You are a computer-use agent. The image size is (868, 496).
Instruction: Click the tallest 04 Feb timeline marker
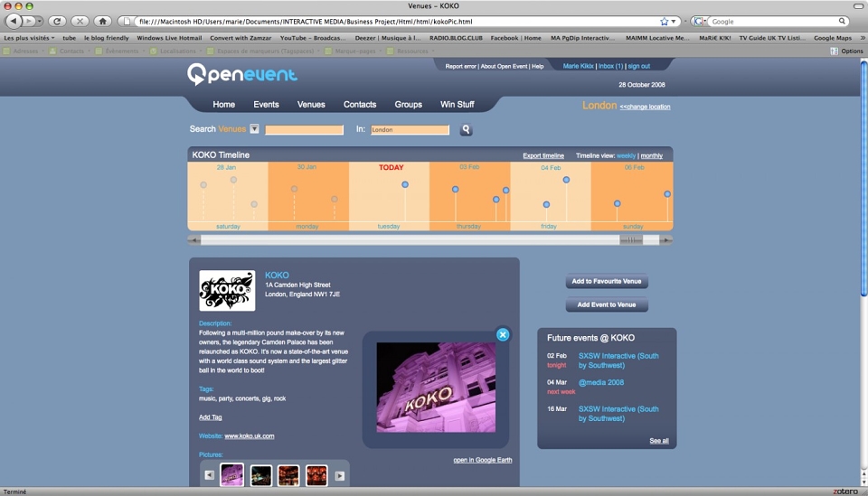[566, 180]
